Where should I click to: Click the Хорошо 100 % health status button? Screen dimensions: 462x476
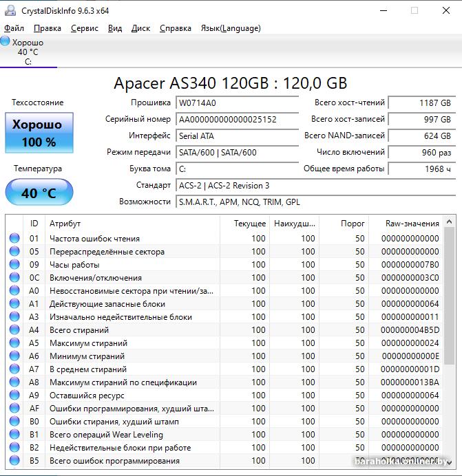pyautogui.click(x=39, y=133)
